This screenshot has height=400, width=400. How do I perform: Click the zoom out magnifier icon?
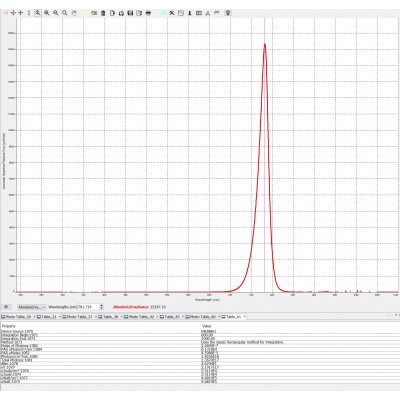pyautogui.click(x=56, y=13)
